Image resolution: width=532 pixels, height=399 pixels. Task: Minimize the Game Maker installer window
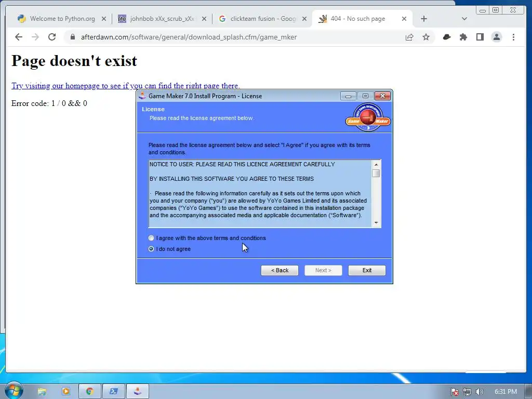[x=348, y=96]
